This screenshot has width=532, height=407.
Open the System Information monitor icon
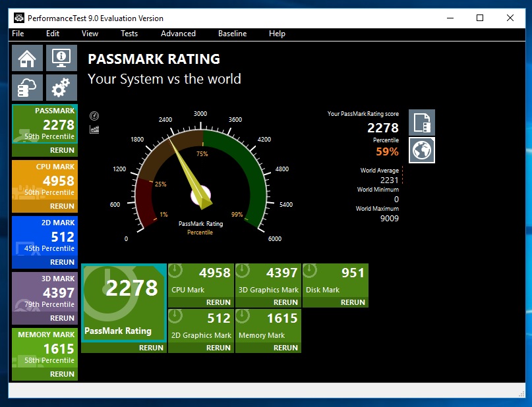pyautogui.click(x=61, y=58)
